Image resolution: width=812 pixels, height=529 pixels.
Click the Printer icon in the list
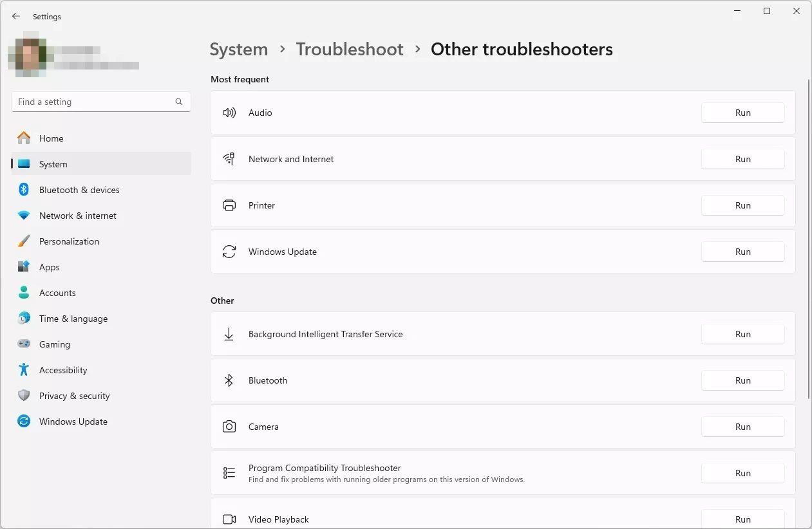(x=229, y=205)
